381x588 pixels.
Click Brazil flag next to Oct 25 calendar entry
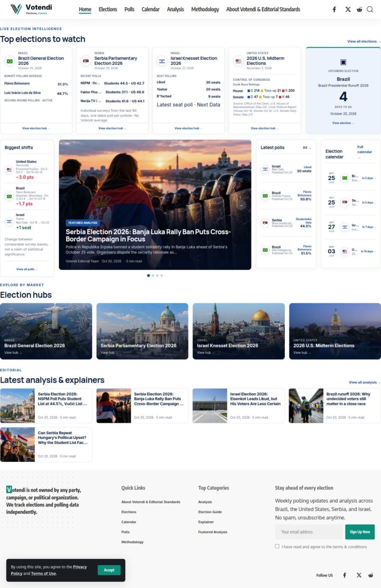pos(345,178)
